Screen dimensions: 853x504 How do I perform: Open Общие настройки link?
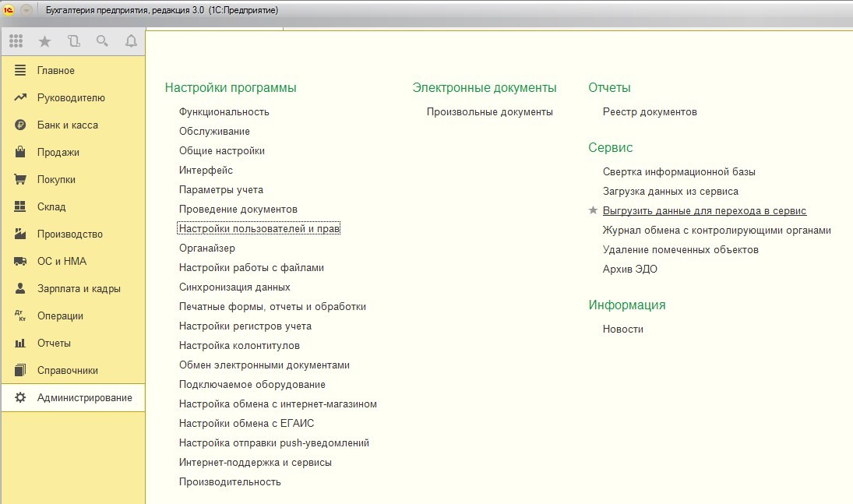(222, 151)
